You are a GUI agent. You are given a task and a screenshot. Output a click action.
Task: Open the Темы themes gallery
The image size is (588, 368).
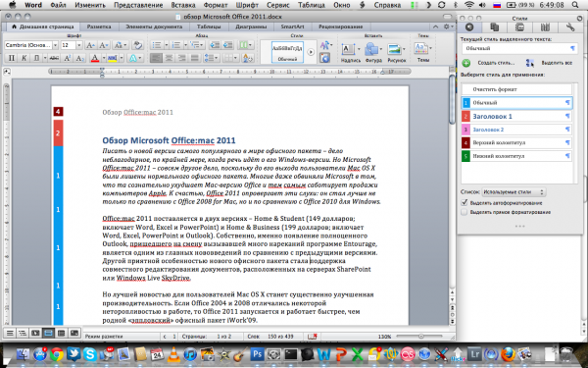(423, 52)
